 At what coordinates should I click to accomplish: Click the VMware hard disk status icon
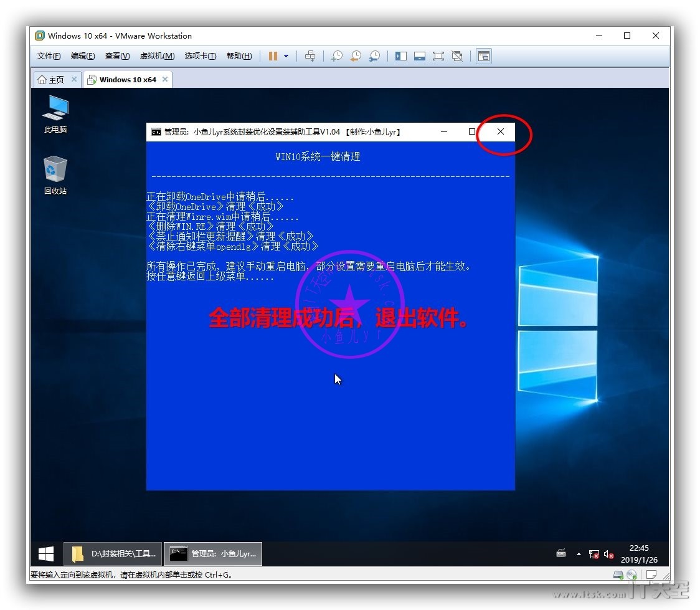(x=618, y=575)
